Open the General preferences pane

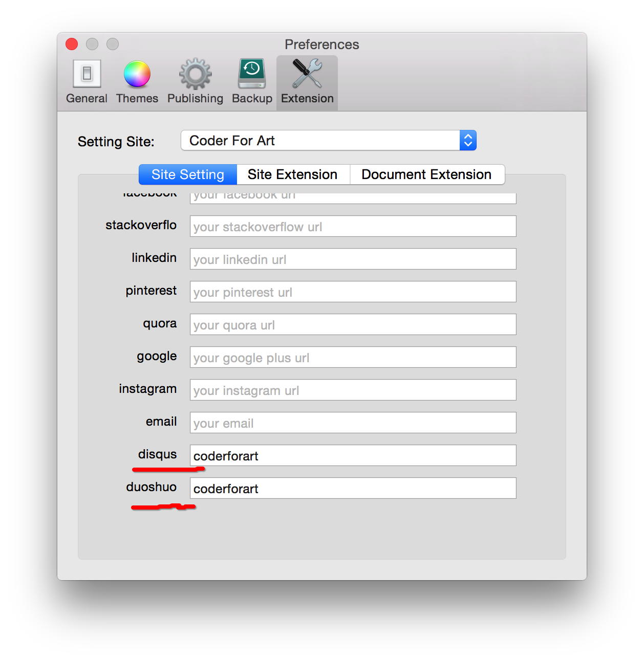point(87,82)
